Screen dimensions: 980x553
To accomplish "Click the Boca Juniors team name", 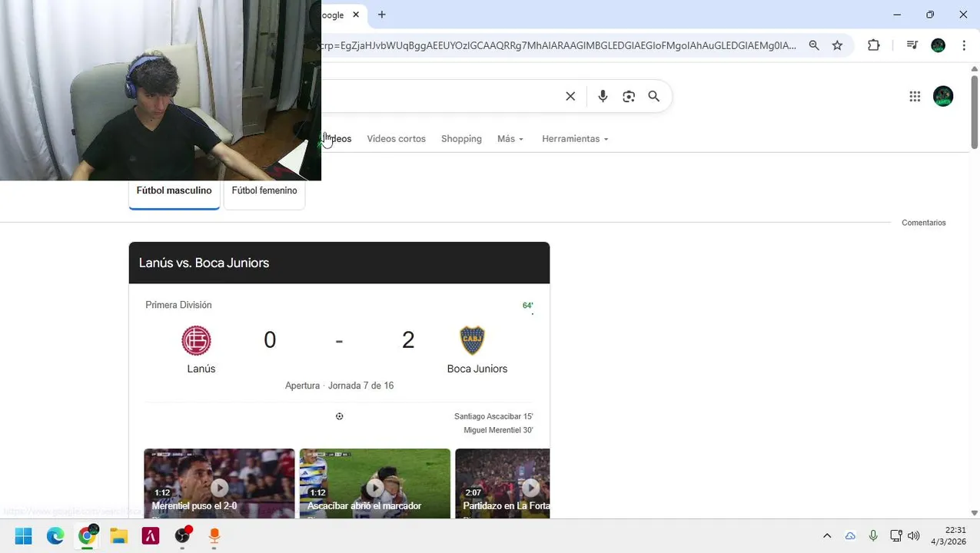I will pyautogui.click(x=477, y=369).
